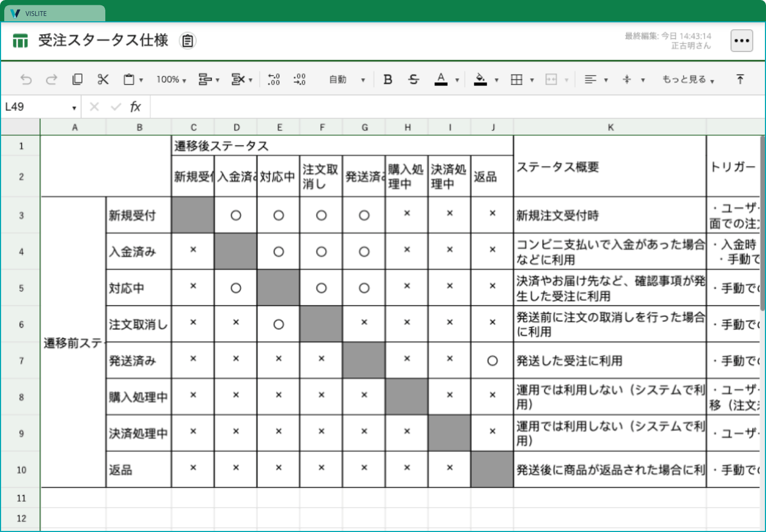
Task: Open the font color dropdown arrow
Action: [457, 80]
